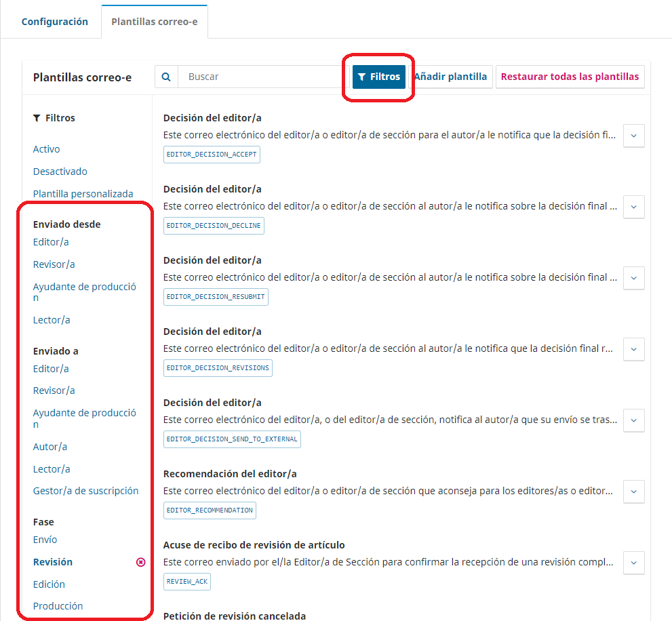Click the magnifying glass search icon

166,77
